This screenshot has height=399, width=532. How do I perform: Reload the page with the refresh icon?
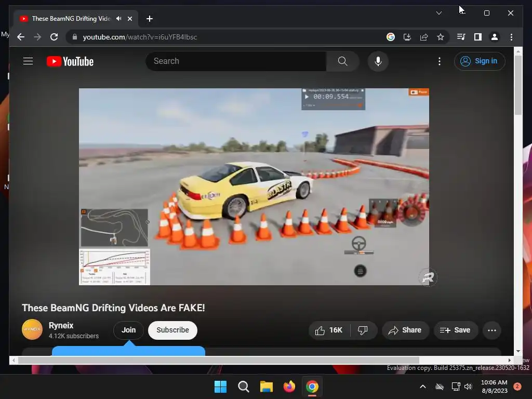click(x=54, y=37)
